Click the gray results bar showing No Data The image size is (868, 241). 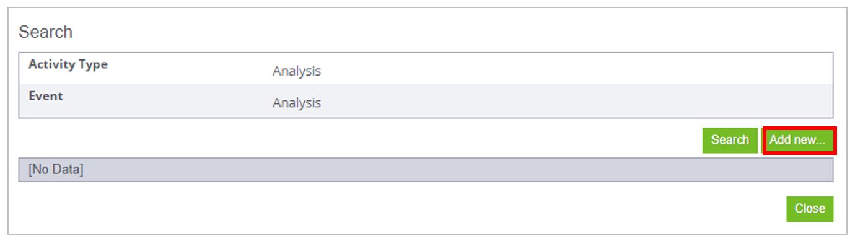(426, 170)
